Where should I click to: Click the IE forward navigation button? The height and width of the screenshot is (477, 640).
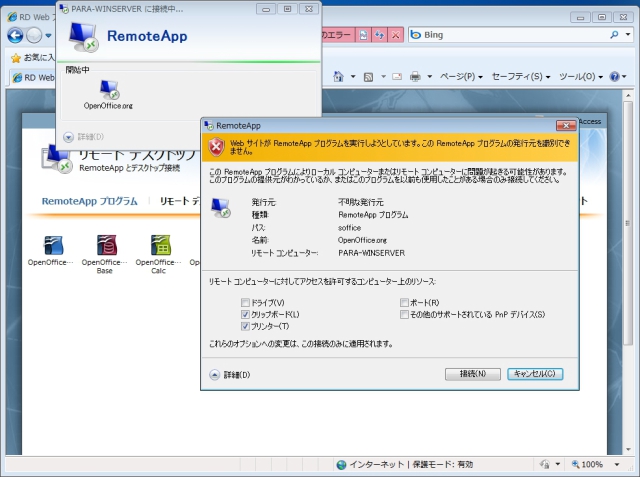(x=34, y=35)
